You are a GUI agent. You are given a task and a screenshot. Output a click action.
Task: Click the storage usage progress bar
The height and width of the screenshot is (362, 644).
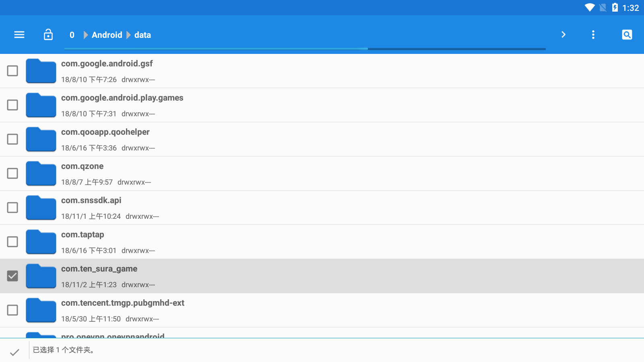point(305,49)
